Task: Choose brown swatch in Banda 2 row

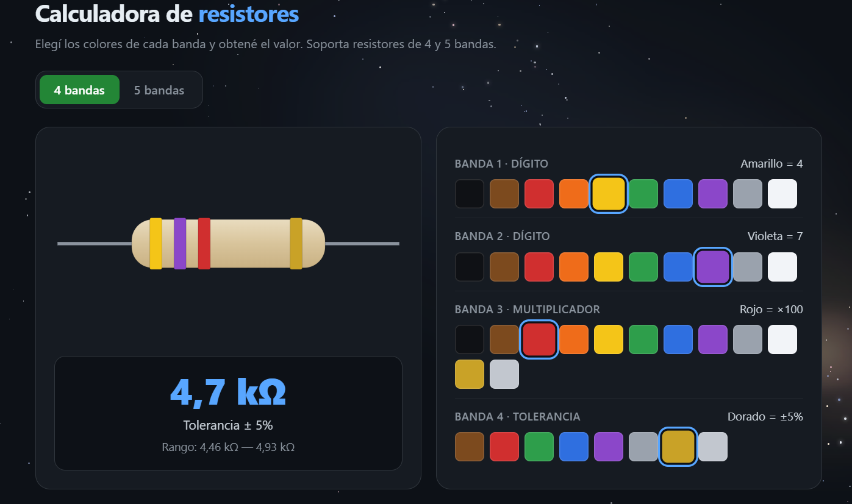Action: [x=504, y=267]
